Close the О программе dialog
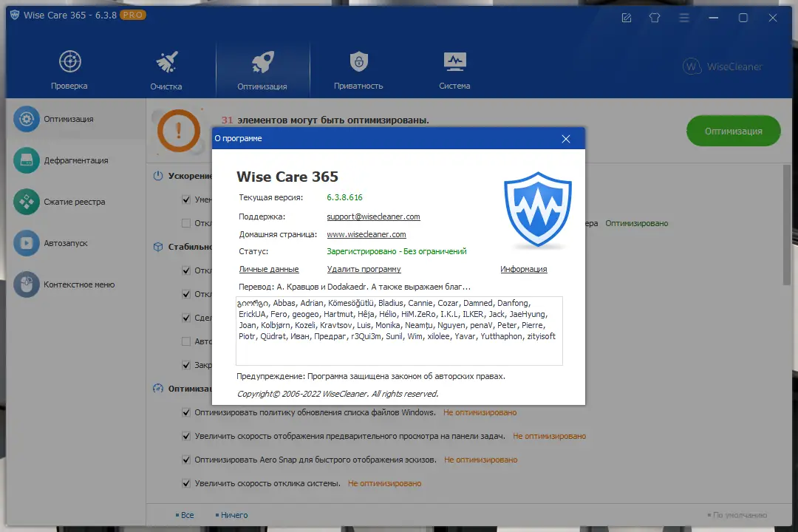The width and height of the screenshot is (798, 532). (x=565, y=139)
